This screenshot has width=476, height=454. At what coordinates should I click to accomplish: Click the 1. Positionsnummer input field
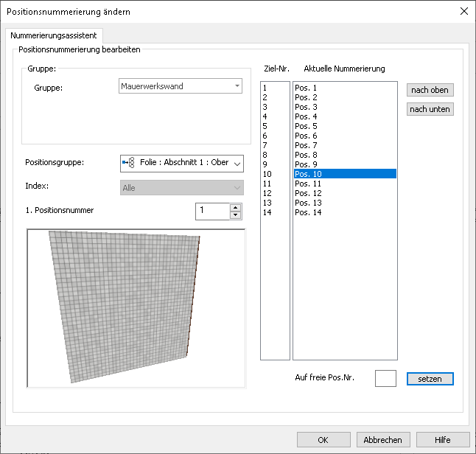coord(212,211)
